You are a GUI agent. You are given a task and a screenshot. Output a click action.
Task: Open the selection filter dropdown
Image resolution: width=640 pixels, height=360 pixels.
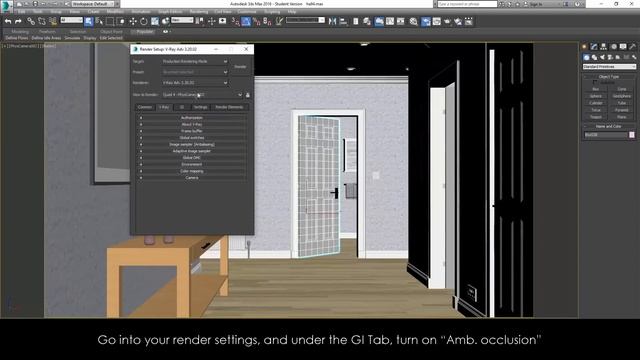coord(71,20)
